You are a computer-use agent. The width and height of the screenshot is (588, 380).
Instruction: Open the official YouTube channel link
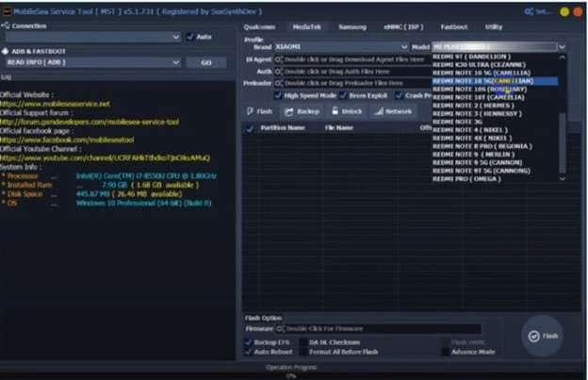[x=105, y=157]
